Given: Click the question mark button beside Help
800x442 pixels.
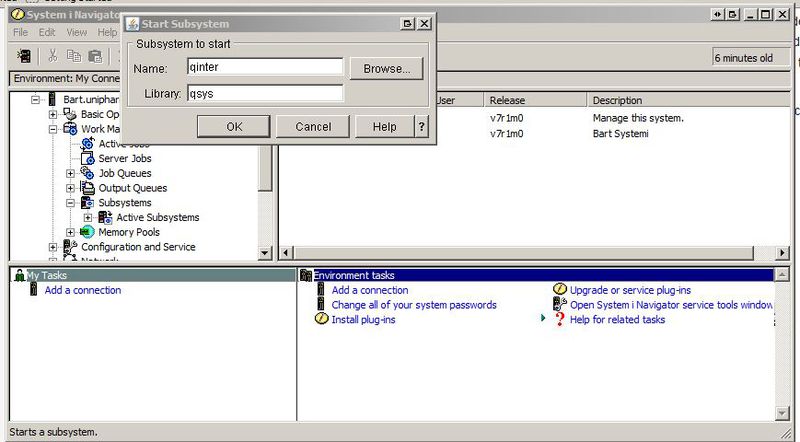Looking at the screenshot, I should click(421, 126).
